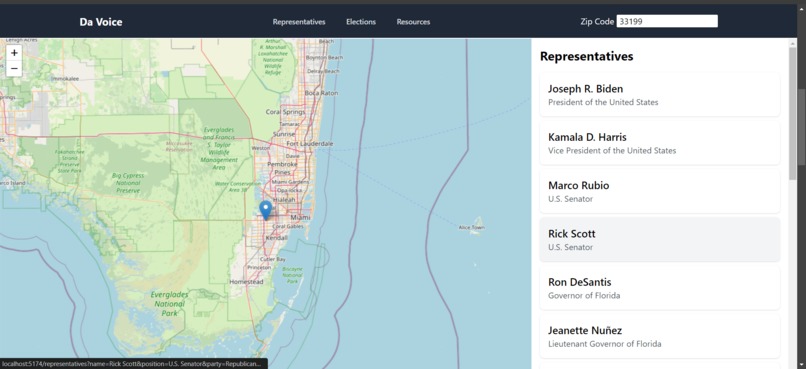Click the Boca Raton map label
806x369 pixels.
point(321,93)
